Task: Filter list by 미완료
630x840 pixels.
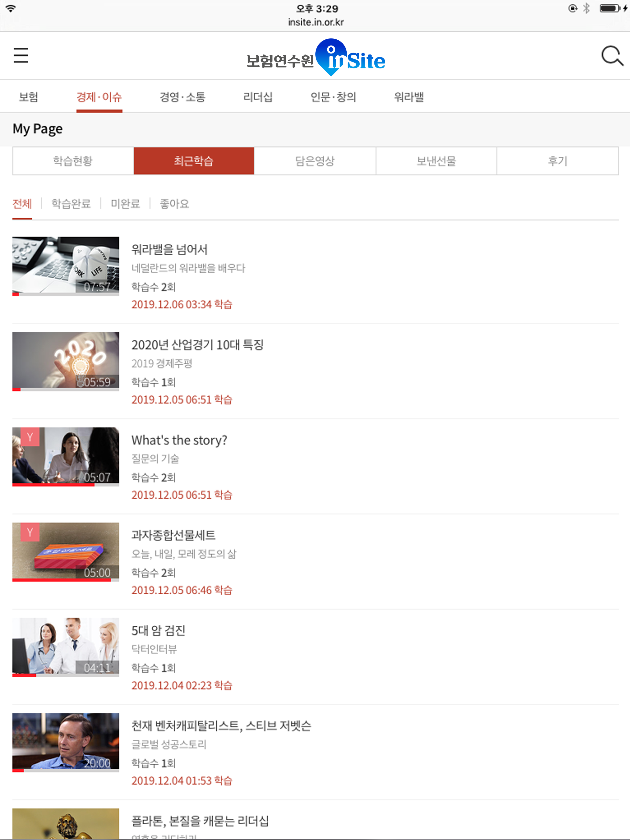Action: click(x=126, y=204)
